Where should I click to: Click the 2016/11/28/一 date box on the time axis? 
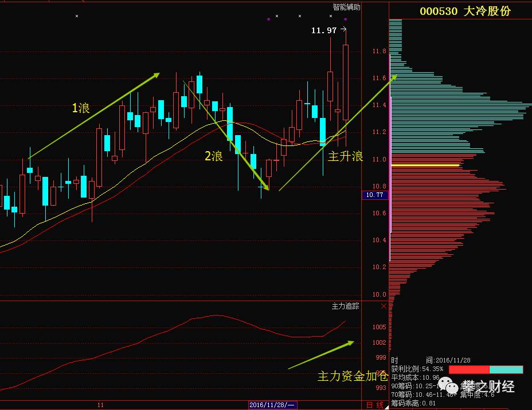(x=272, y=405)
